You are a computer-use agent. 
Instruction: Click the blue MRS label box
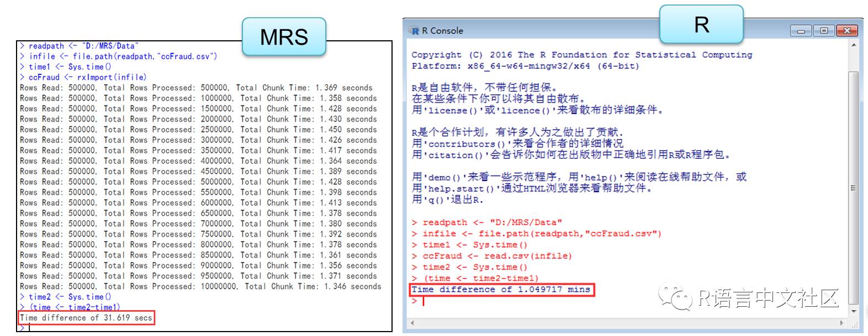coord(284,37)
